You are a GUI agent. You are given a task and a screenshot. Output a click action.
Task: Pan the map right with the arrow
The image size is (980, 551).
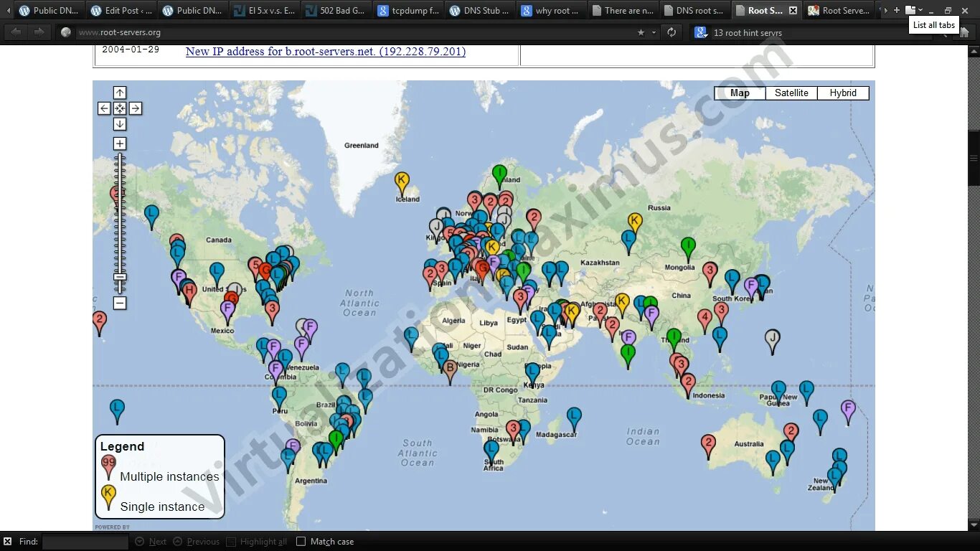[136, 108]
